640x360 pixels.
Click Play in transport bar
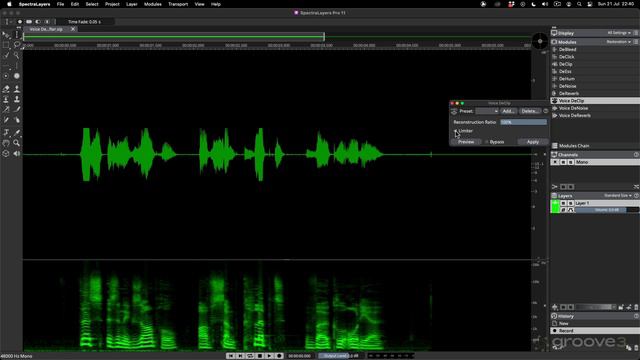(x=269, y=356)
